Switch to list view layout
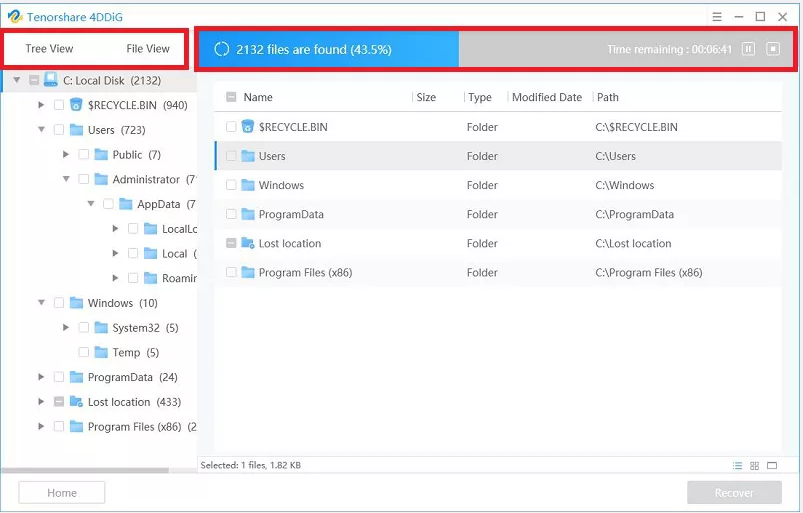Viewport: 803px width, 513px height. pos(738,466)
